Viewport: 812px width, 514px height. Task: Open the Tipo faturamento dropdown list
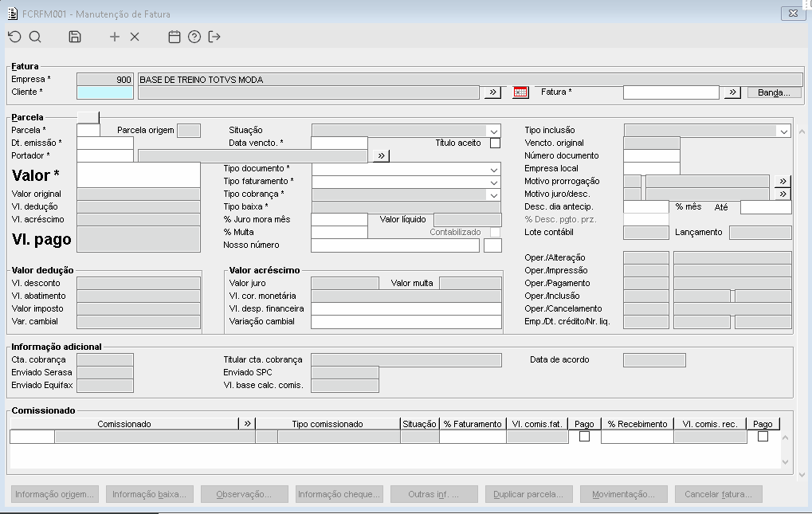[494, 182]
